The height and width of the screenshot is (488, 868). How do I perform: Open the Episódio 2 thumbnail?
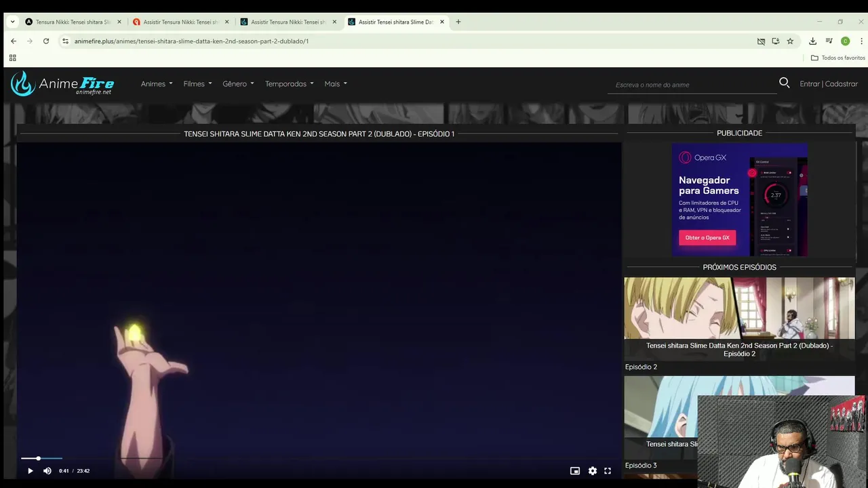point(739,308)
